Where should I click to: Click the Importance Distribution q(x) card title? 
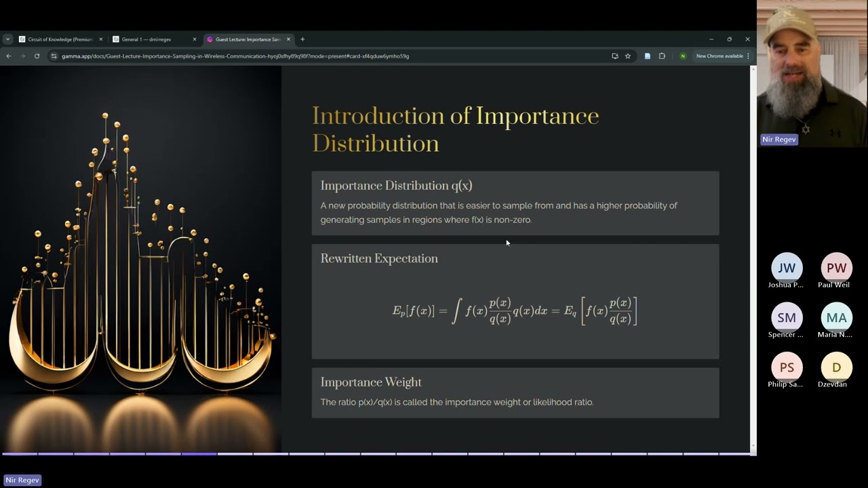(396, 186)
